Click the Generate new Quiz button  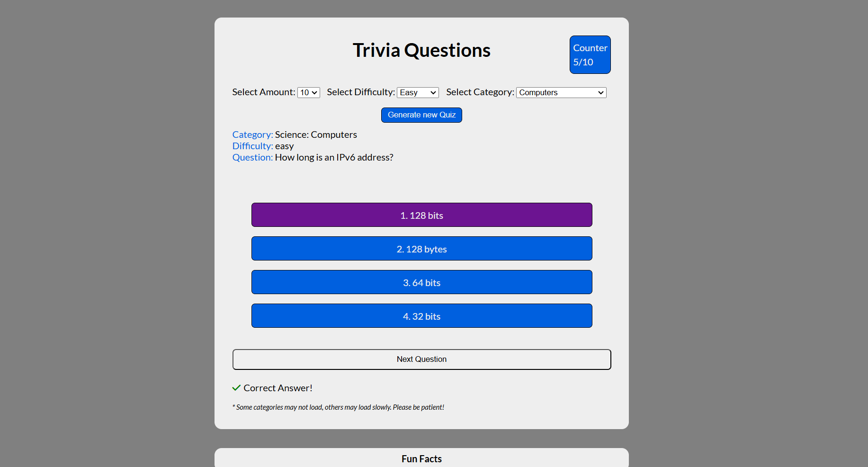[421, 115]
